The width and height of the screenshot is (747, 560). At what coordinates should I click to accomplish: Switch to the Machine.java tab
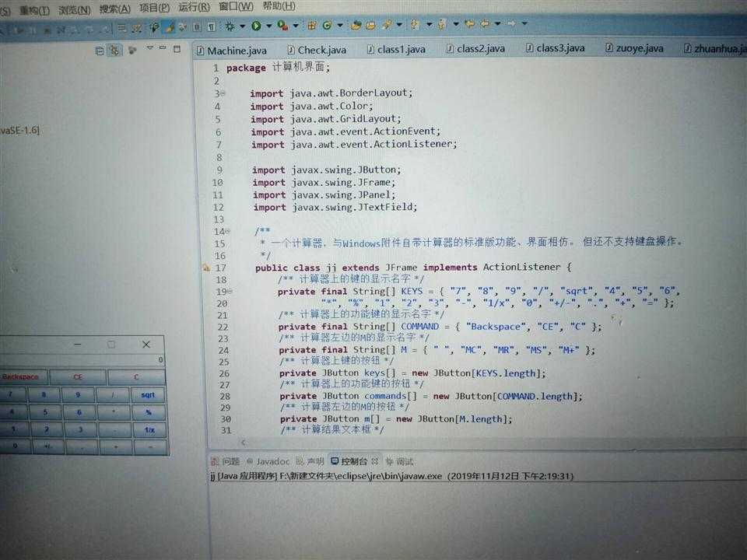232,51
